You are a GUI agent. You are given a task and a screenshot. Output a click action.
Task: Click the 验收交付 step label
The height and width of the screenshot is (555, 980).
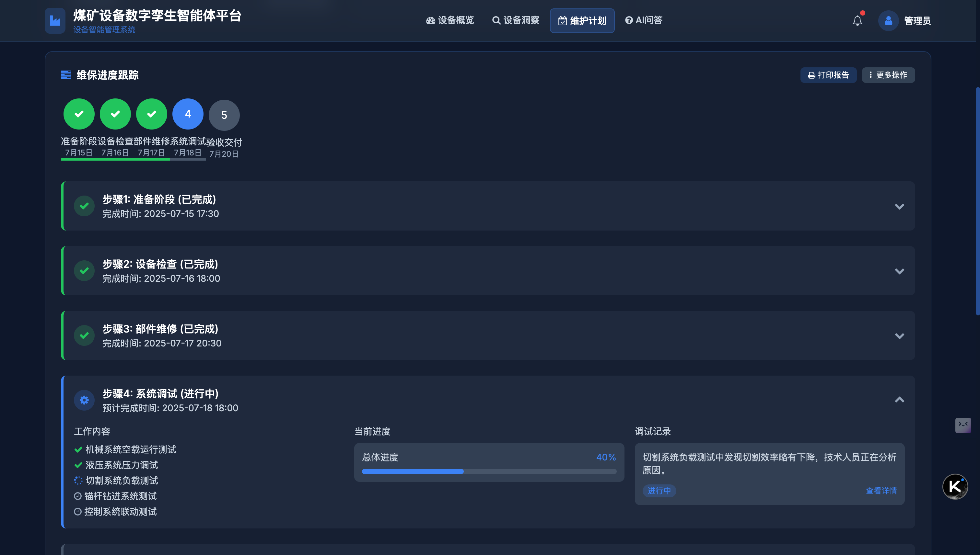click(224, 142)
